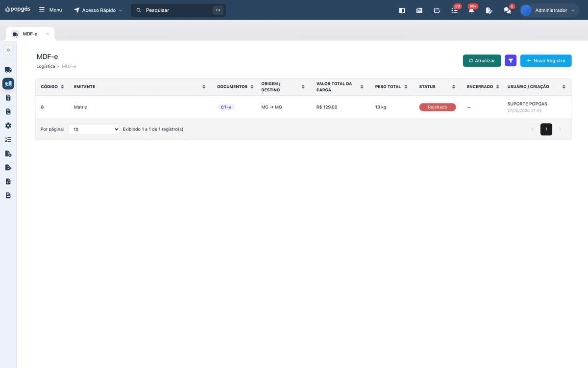Image resolution: width=588 pixels, height=368 pixels.
Task: Click the Pesquisar search field
Action: click(x=178, y=10)
